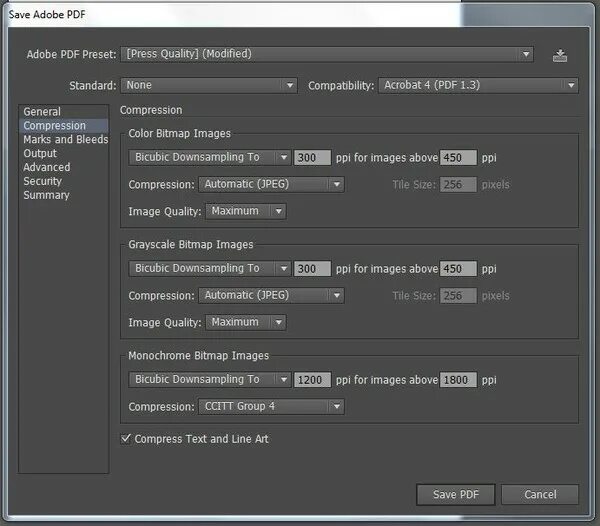The width and height of the screenshot is (600, 526).
Task: Toggle Compress Text and Line Art checkbox
Action: pyautogui.click(x=126, y=438)
